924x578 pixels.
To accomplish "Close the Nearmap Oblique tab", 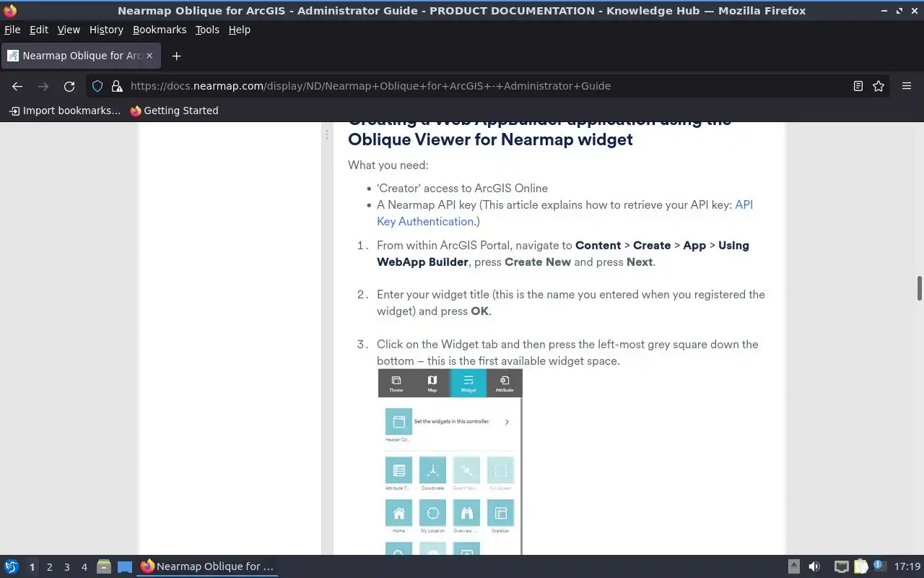I will (149, 56).
